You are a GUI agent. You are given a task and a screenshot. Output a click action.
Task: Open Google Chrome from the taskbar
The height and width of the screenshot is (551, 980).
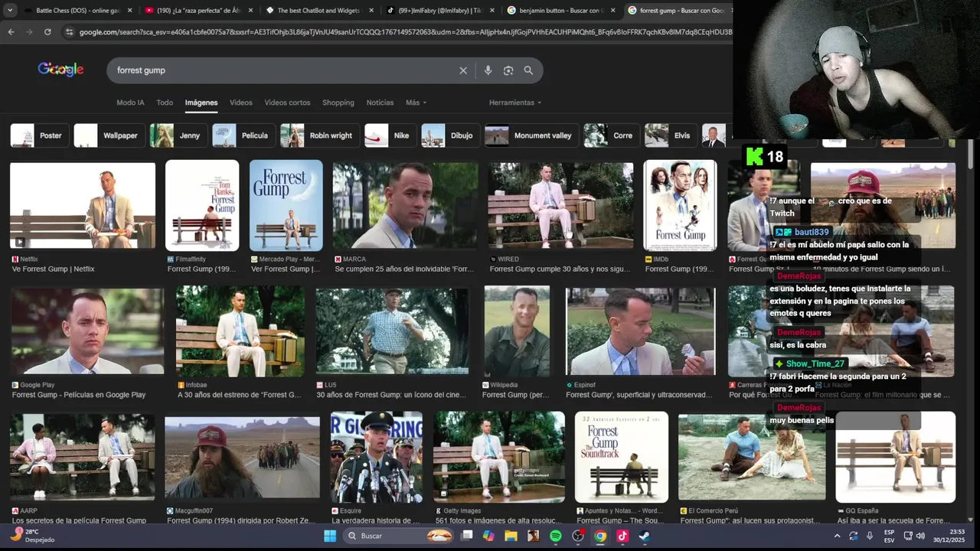[600, 536]
